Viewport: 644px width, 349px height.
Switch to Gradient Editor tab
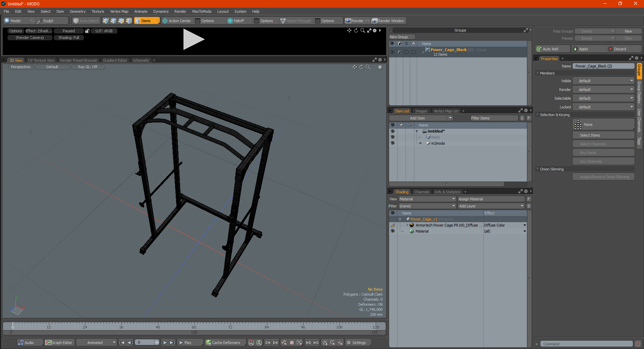pyautogui.click(x=115, y=60)
